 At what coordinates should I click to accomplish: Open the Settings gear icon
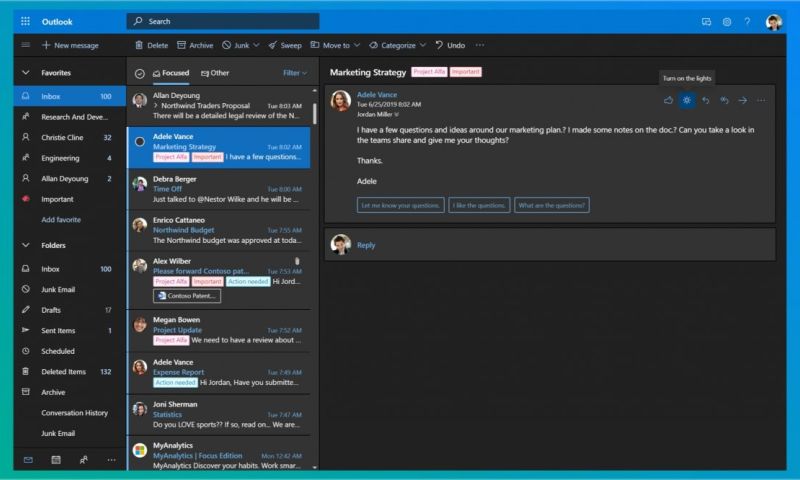click(727, 22)
